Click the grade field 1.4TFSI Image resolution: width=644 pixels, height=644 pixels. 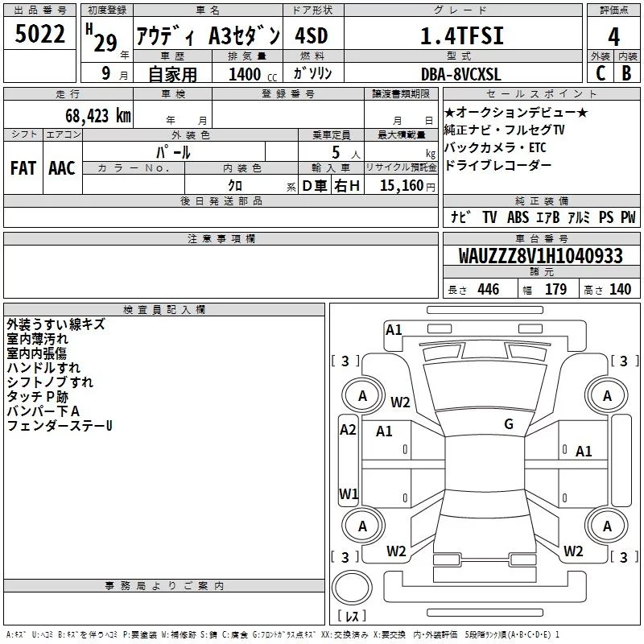click(x=463, y=35)
